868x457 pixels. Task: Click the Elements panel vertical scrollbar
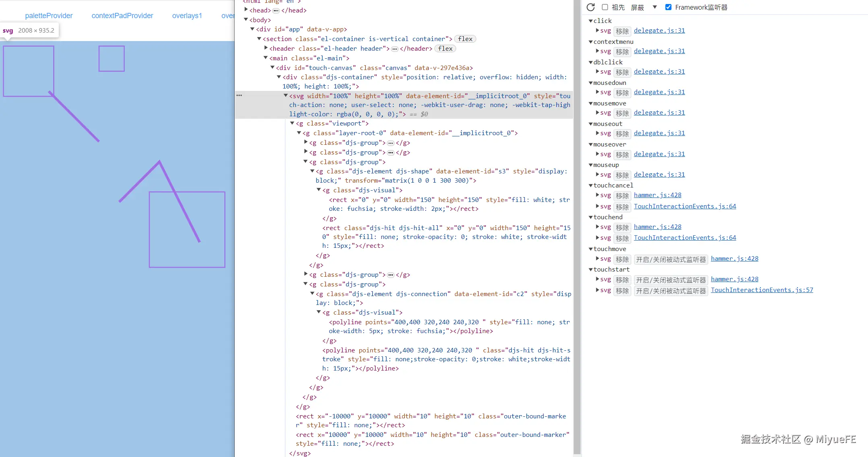click(x=577, y=225)
